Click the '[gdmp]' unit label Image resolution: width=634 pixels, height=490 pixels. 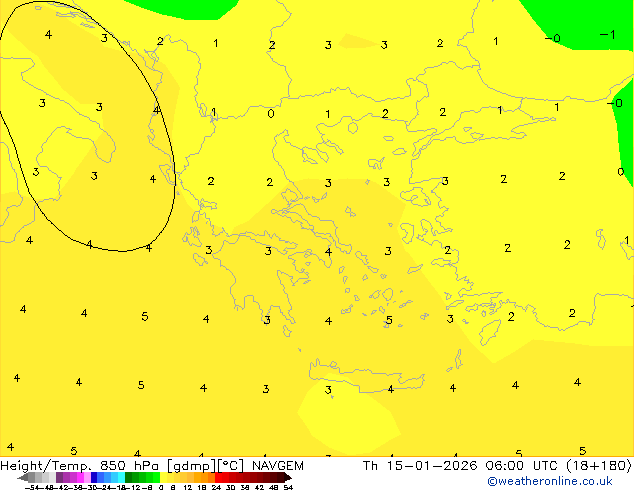pyautogui.click(x=192, y=466)
